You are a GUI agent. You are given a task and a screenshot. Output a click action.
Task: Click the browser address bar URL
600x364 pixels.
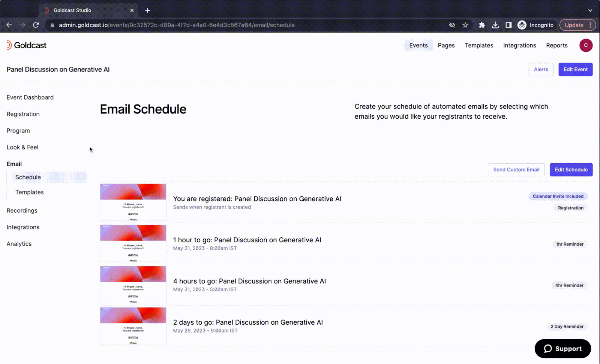click(177, 25)
